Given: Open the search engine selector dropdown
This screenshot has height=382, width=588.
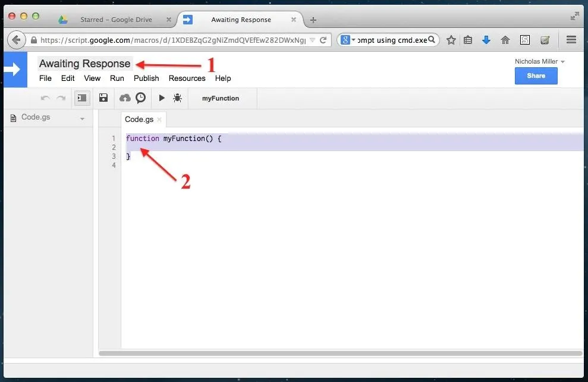Looking at the screenshot, I should pyautogui.click(x=348, y=39).
